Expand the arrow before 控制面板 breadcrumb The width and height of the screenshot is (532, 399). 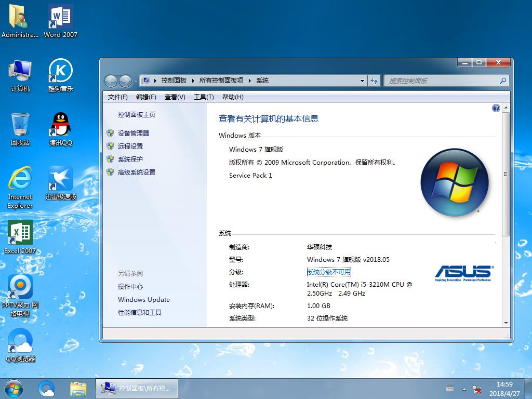click(x=155, y=81)
